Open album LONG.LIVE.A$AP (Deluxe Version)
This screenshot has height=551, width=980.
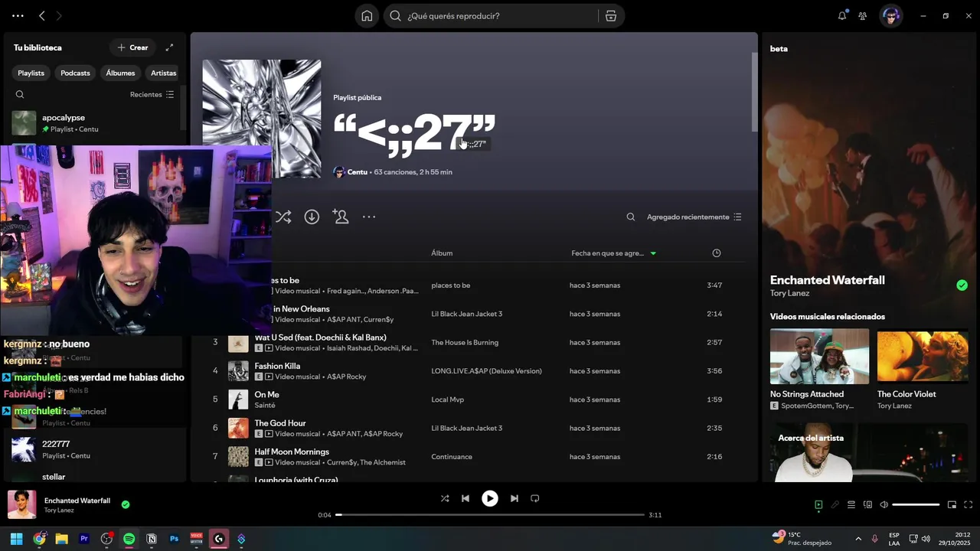click(486, 371)
